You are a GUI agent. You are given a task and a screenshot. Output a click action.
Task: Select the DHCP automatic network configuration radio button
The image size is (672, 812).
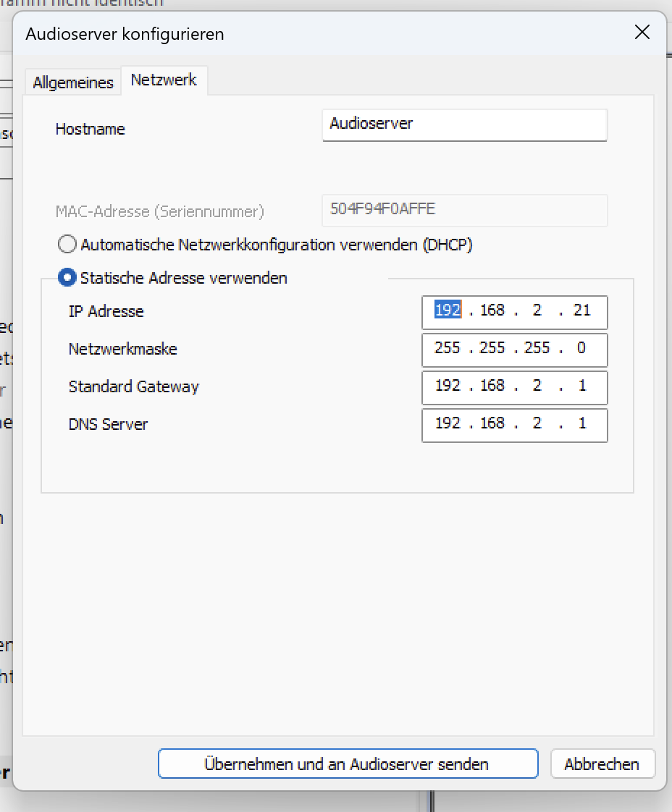(x=67, y=244)
